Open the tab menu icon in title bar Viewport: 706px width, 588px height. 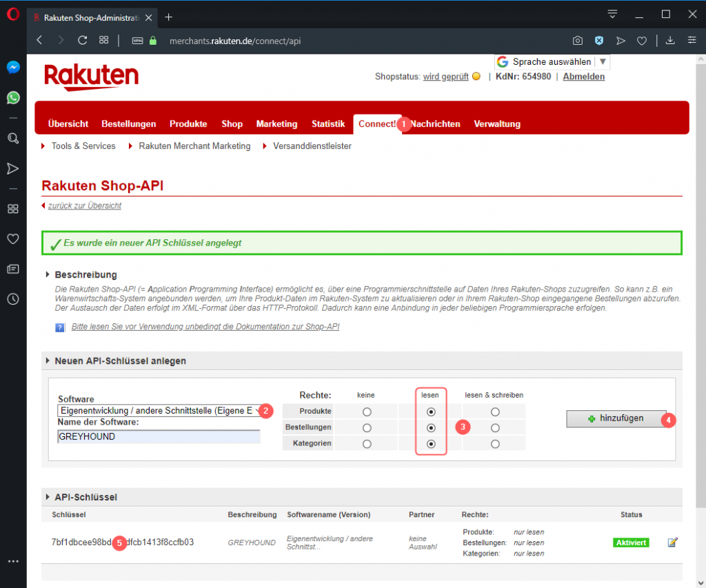coord(612,14)
